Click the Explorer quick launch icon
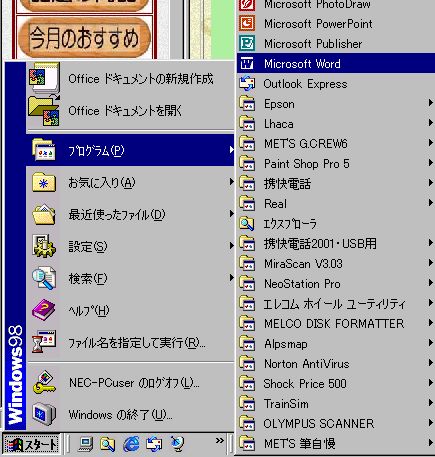435x457 pixels. [107, 444]
